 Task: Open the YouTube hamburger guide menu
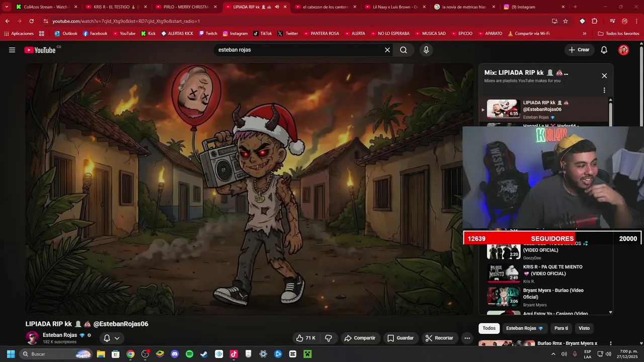pyautogui.click(x=12, y=50)
